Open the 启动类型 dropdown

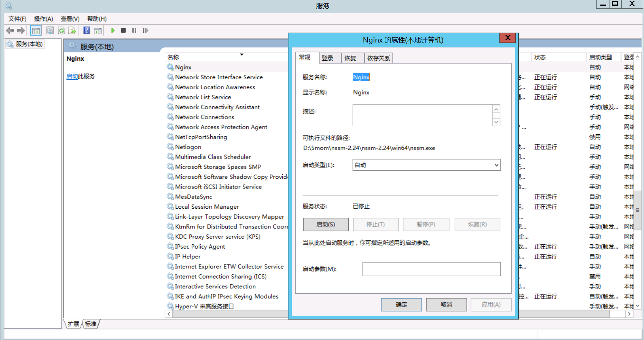(x=426, y=165)
